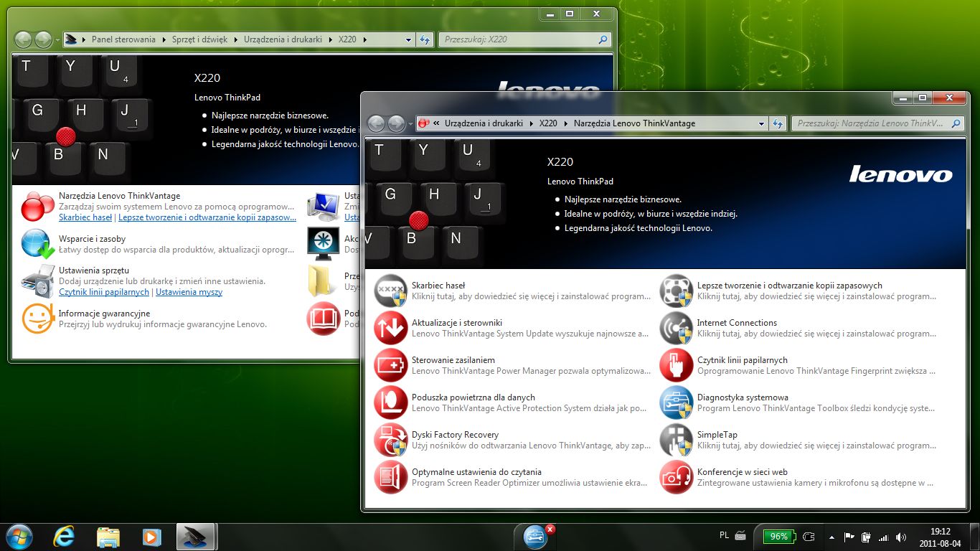Go back in Narzędzia Lenovo ThinkVantage window

tap(376, 123)
